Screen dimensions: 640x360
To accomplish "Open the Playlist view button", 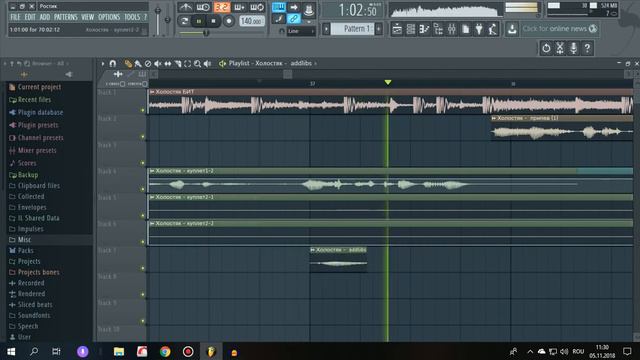I will click(x=397, y=29).
